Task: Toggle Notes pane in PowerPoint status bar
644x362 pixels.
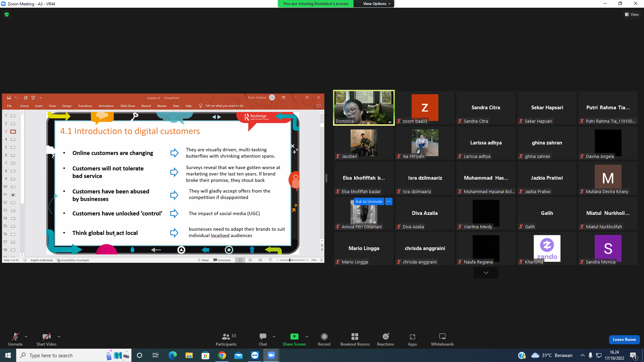Action: (x=203, y=260)
